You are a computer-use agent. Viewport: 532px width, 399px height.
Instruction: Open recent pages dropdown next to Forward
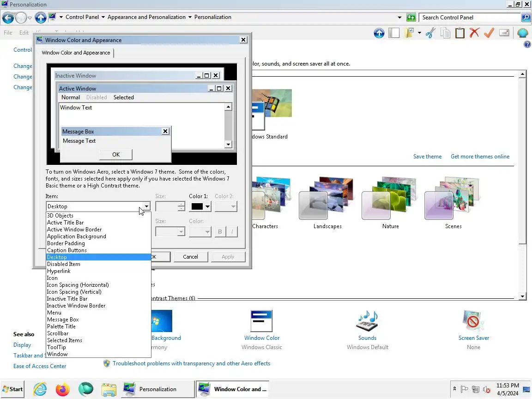(30, 18)
